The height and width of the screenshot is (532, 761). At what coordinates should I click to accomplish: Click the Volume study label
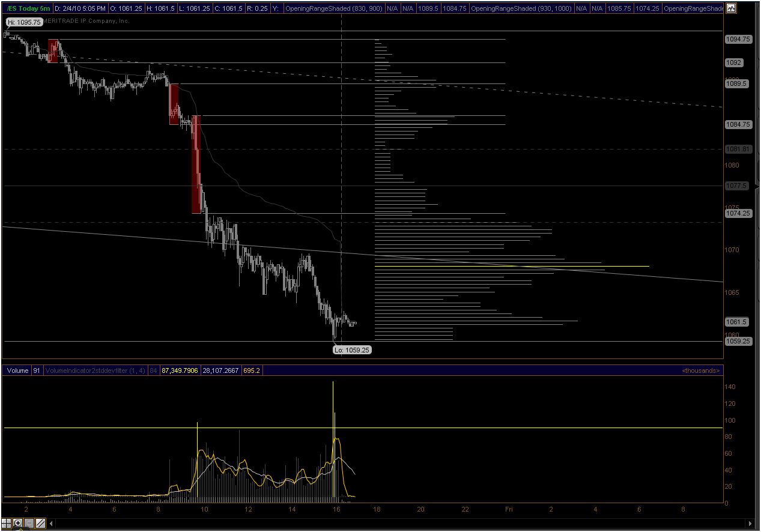tap(17, 370)
